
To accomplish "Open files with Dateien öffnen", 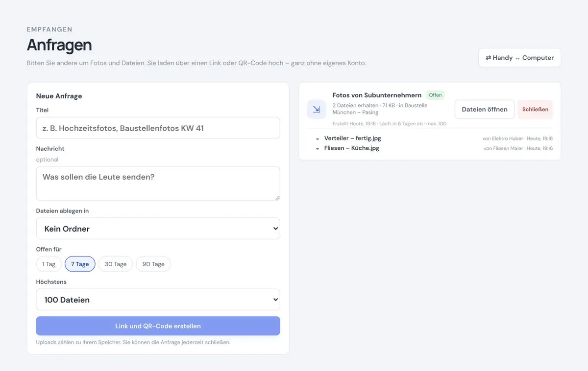I will 485,109.
